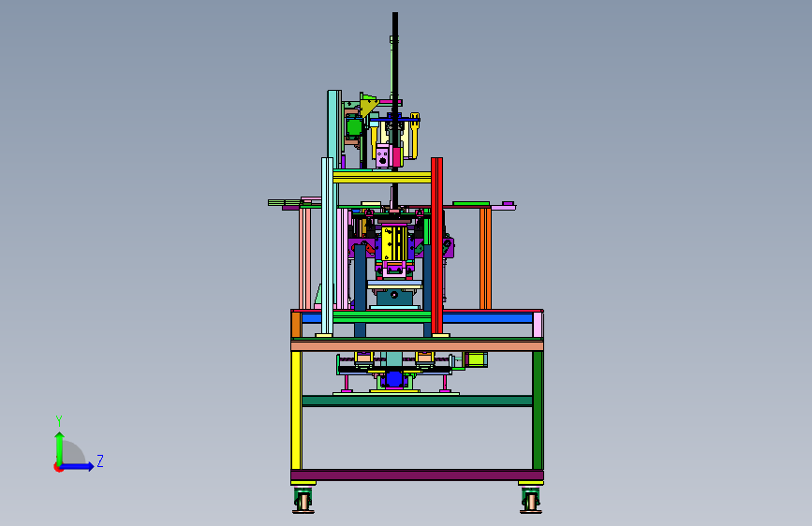Select the red vertical column of the model
Screen dimensions: 812x526
(x=436, y=246)
